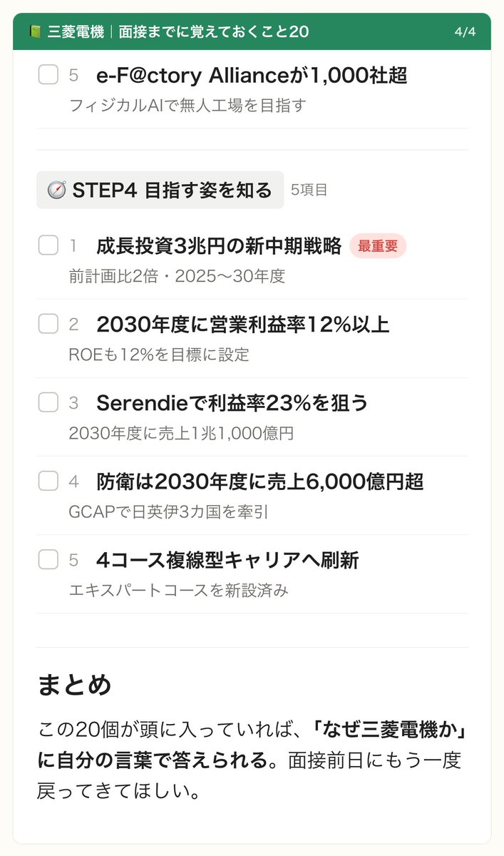Open the 4コース複線型キャリアへ刷新 title text
The width and height of the screenshot is (504, 856).
coord(227,560)
